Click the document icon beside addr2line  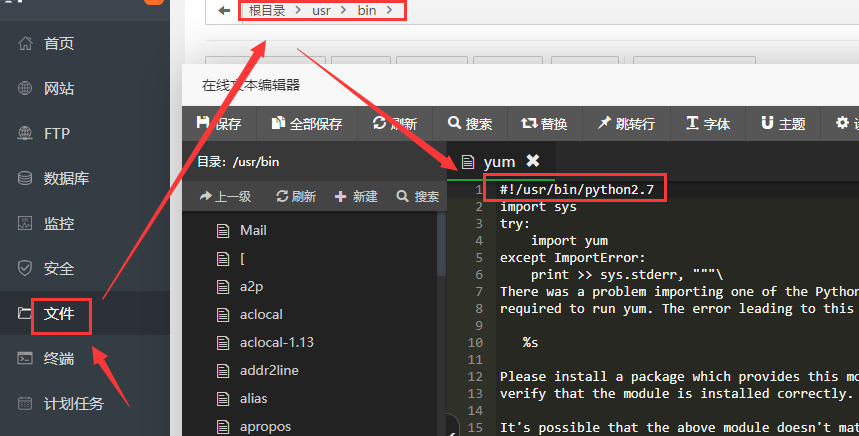tap(223, 371)
